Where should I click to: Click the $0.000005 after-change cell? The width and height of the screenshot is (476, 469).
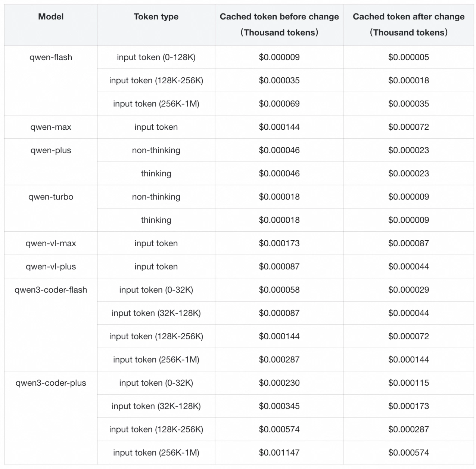(408, 58)
